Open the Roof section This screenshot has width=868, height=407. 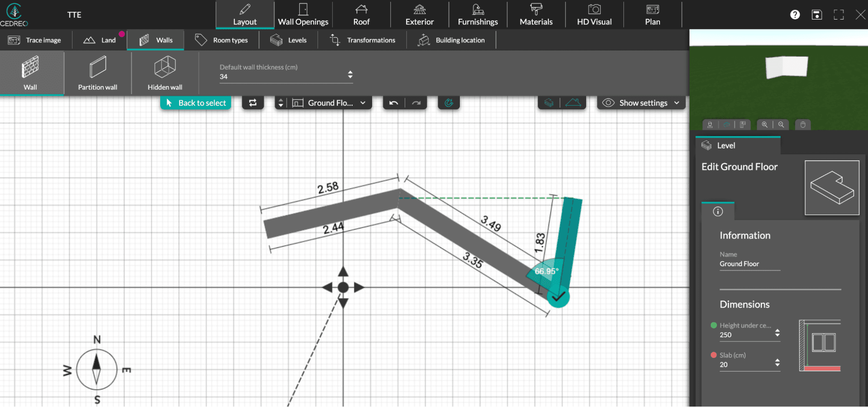(x=361, y=14)
